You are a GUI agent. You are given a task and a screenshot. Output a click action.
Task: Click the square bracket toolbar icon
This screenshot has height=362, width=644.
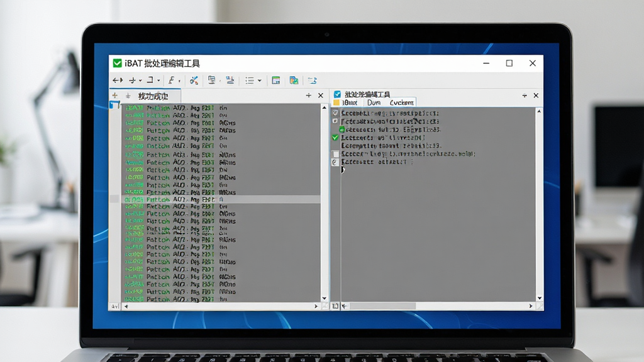point(150,80)
